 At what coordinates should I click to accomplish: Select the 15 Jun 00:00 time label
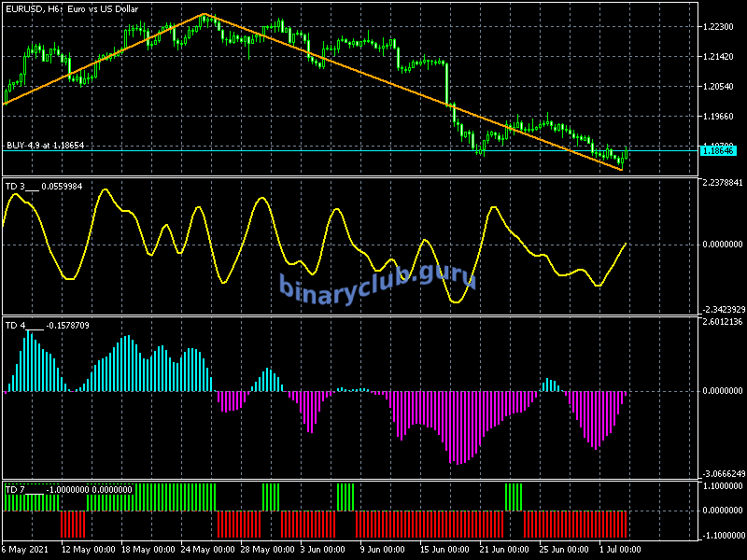click(x=445, y=549)
